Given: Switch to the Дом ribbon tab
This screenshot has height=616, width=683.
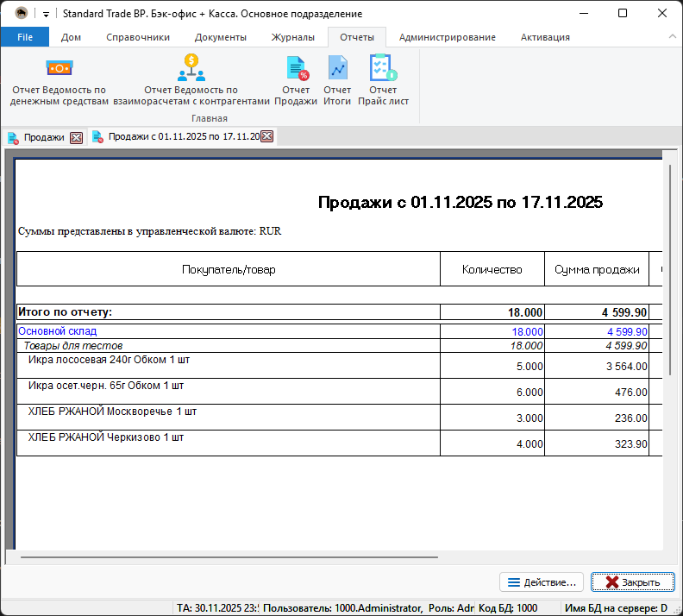Looking at the screenshot, I should click(x=71, y=37).
